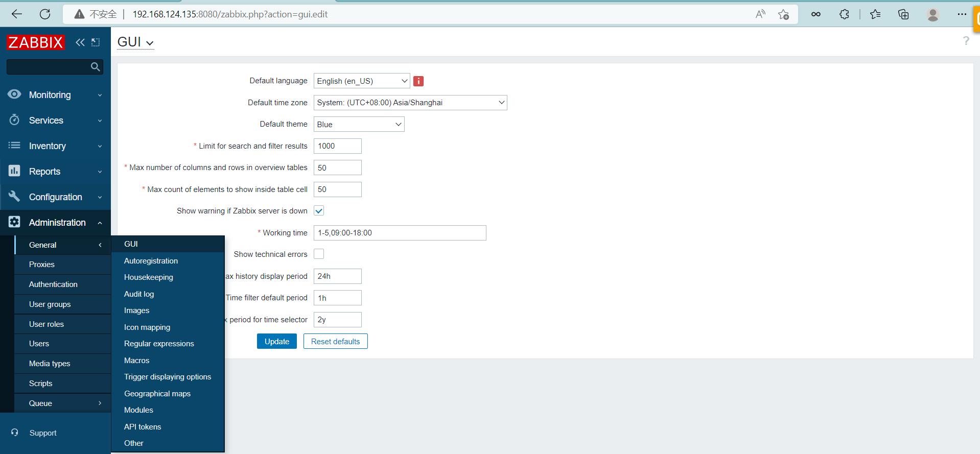This screenshot has width=980, height=454.
Task: Click the Working time input field
Action: click(400, 233)
